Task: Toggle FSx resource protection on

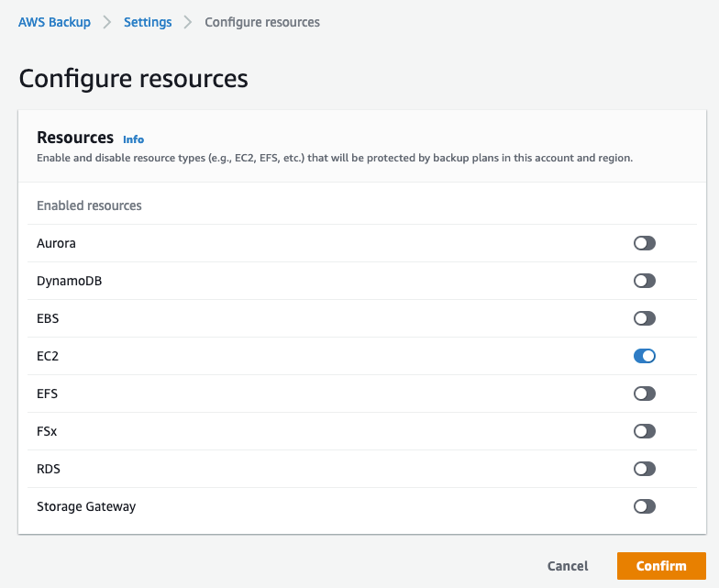Action: (x=644, y=431)
